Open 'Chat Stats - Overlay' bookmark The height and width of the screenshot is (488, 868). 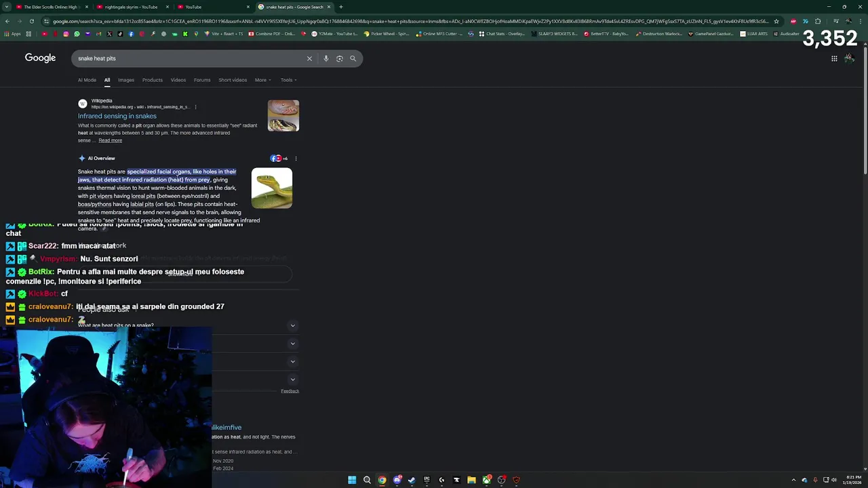[x=503, y=34]
